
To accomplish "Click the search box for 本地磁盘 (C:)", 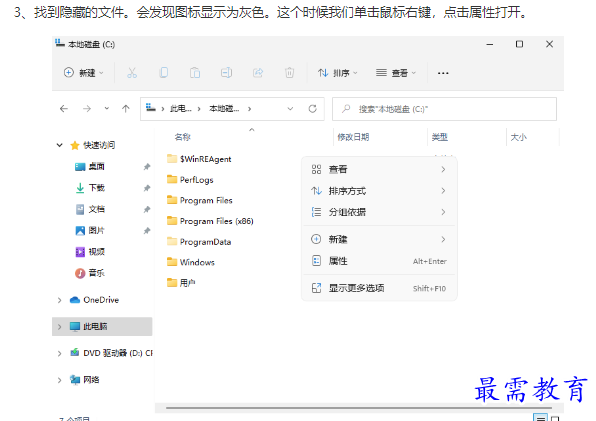I will tap(444, 109).
